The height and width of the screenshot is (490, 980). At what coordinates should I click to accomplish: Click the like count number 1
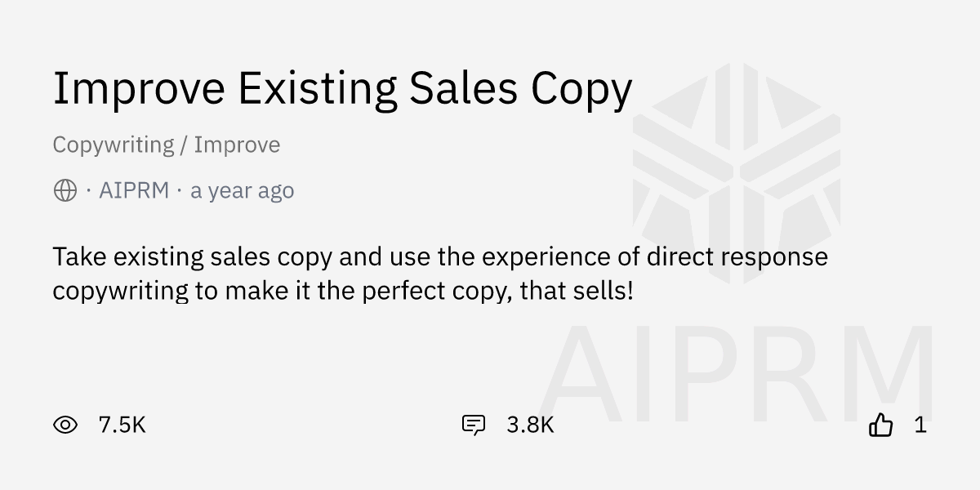pyautogui.click(x=920, y=425)
